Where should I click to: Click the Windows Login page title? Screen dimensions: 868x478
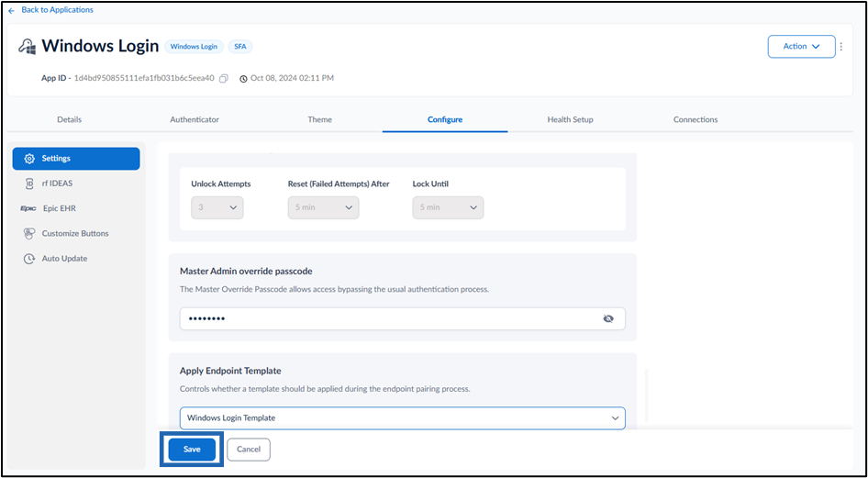100,47
